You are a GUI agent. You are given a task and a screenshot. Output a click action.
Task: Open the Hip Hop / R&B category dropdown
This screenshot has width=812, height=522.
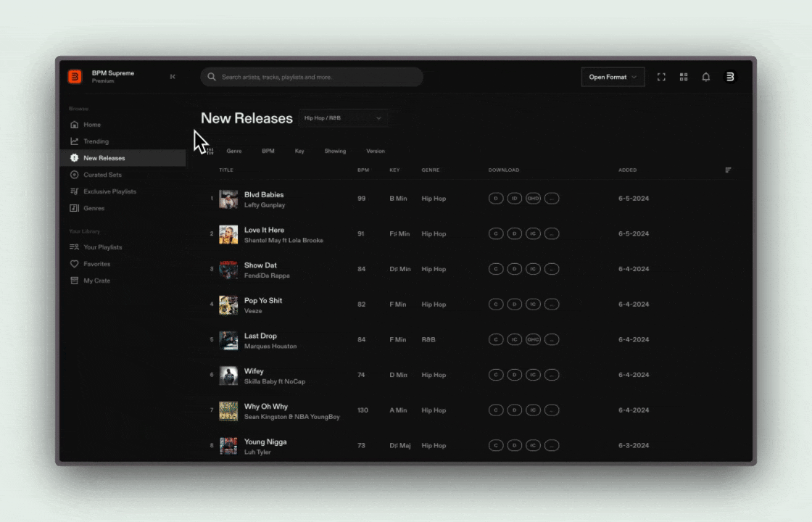tap(343, 118)
